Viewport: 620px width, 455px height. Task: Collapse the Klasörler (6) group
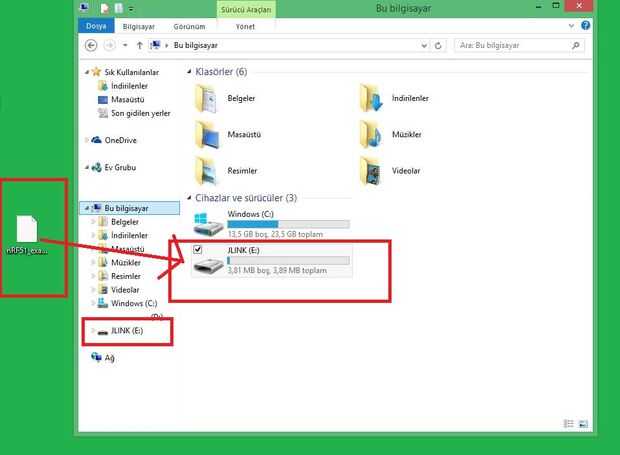(x=189, y=72)
